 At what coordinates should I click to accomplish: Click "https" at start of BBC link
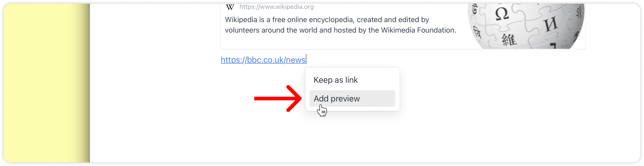click(230, 60)
